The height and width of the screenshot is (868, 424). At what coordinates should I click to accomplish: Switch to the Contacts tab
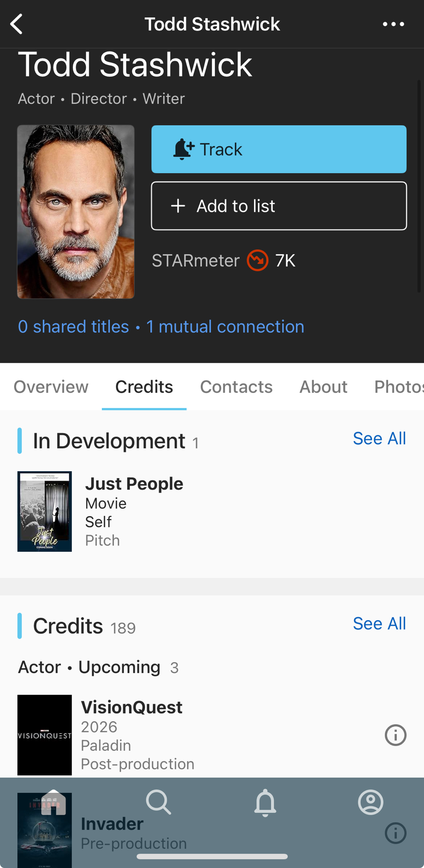(x=236, y=387)
